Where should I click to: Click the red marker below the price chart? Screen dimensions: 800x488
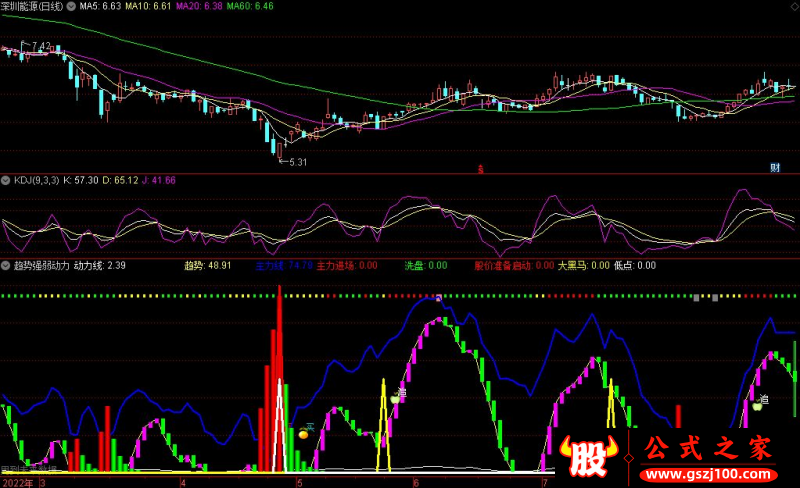click(x=480, y=168)
